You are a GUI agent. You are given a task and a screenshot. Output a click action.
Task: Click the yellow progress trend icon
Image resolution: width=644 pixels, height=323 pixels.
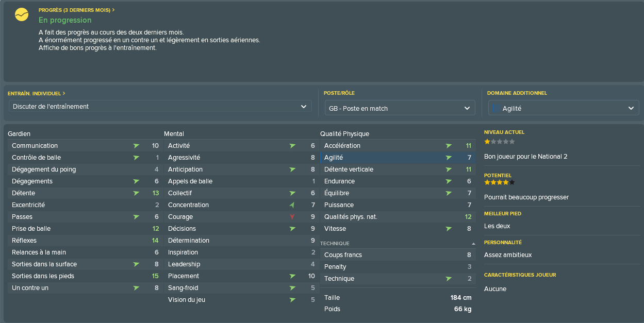coord(21,15)
